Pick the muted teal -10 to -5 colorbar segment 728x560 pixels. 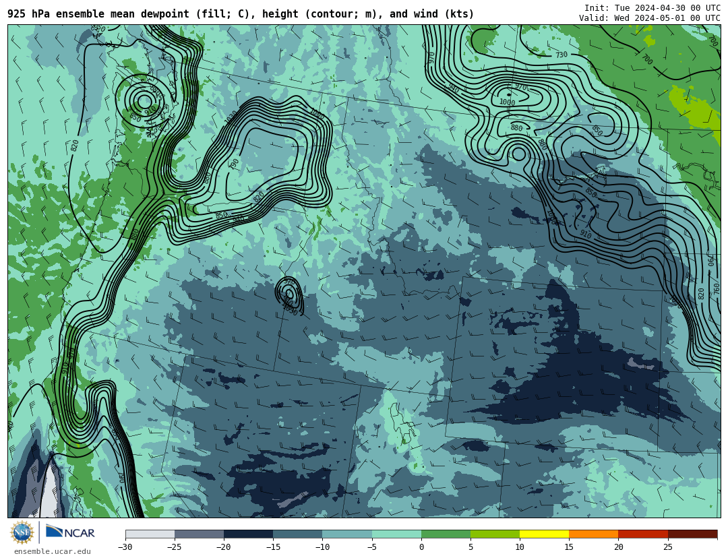coord(347,534)
